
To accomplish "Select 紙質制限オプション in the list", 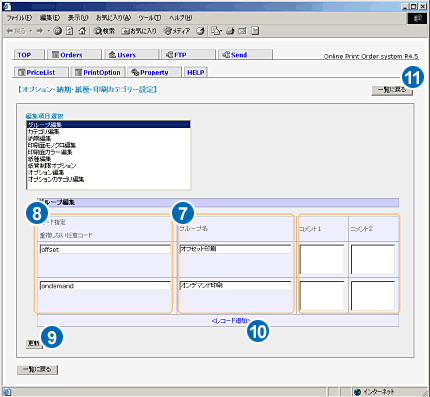I will pyautogui.click(x=108, y=166).
